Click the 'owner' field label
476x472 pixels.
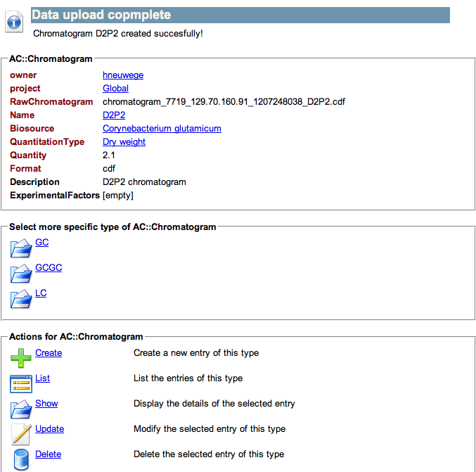click(x=23, y=75)
